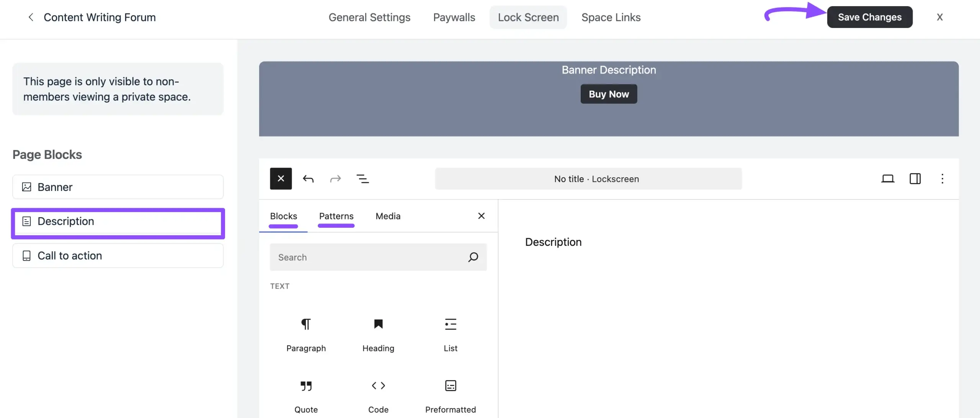Click the black block inserter toggle
Screen dimensions: 980x418
click(x=281, y=178)
